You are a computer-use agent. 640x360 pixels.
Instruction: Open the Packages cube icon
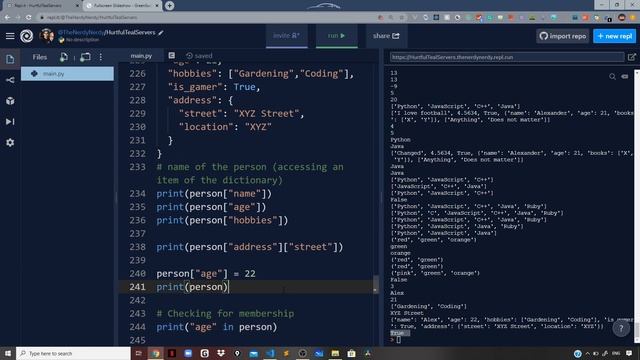click(x=10, y=101)
